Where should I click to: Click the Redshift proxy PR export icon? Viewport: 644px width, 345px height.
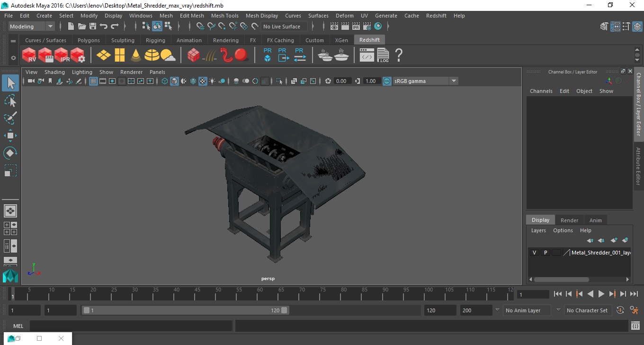point(283,55)
